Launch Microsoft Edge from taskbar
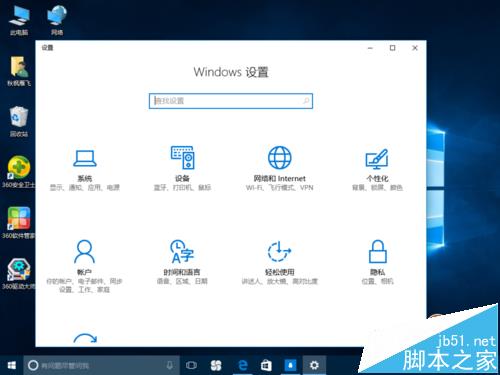 pyautogui.click(x=243, y=365)
